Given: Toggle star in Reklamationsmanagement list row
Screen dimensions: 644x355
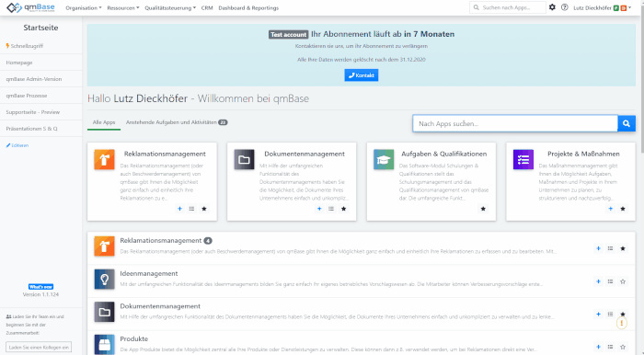Looking at the screenshot, I should pyautogui.click(x=623, y=248).
